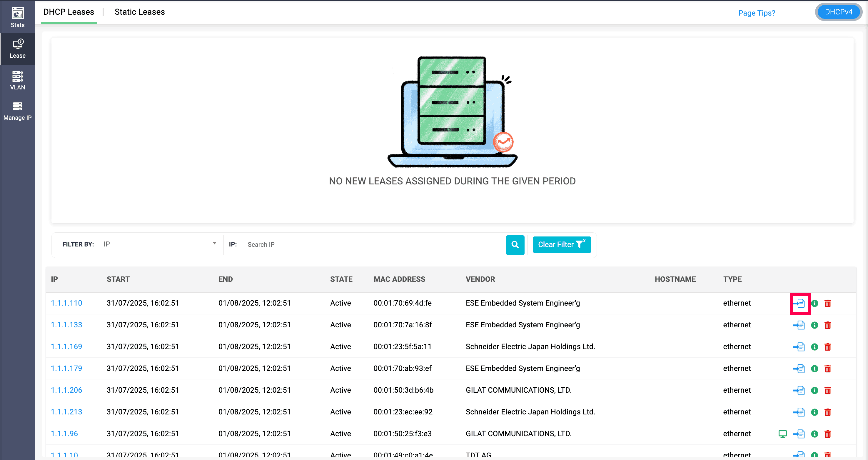Convert 1.1.1.179 lease to static
Viewport: 868px width, 460px height.
tap(799, 369)
